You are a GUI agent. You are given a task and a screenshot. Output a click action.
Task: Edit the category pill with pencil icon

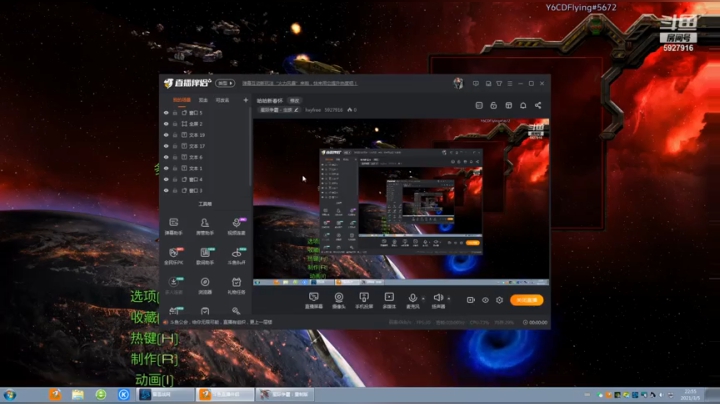(279, 110)
